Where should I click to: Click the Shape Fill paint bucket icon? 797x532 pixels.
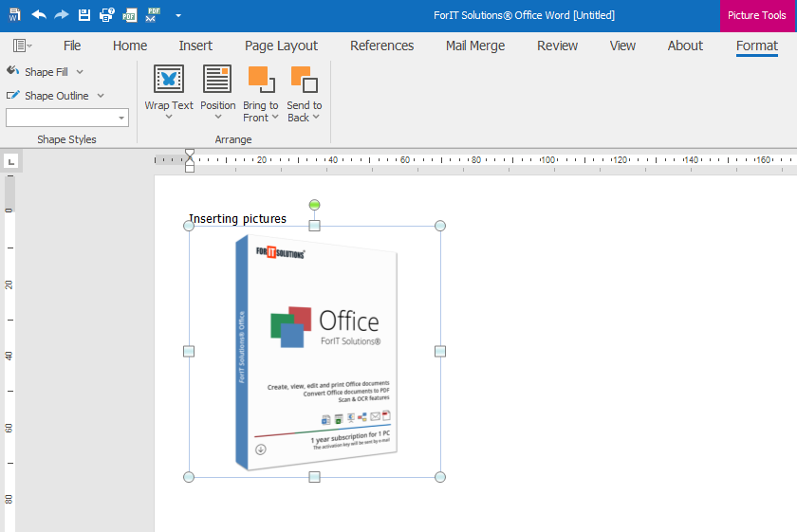pyautogui.click(x=12, y=71)
